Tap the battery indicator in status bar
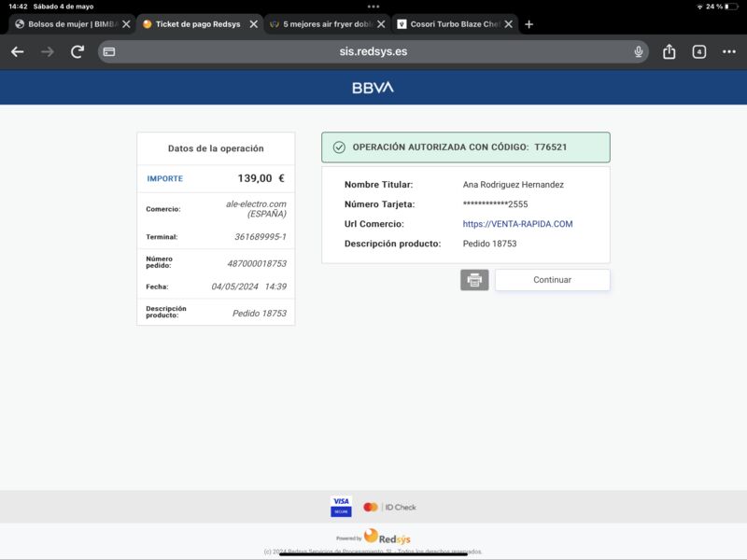747x560 pixels. pos(732,7)
